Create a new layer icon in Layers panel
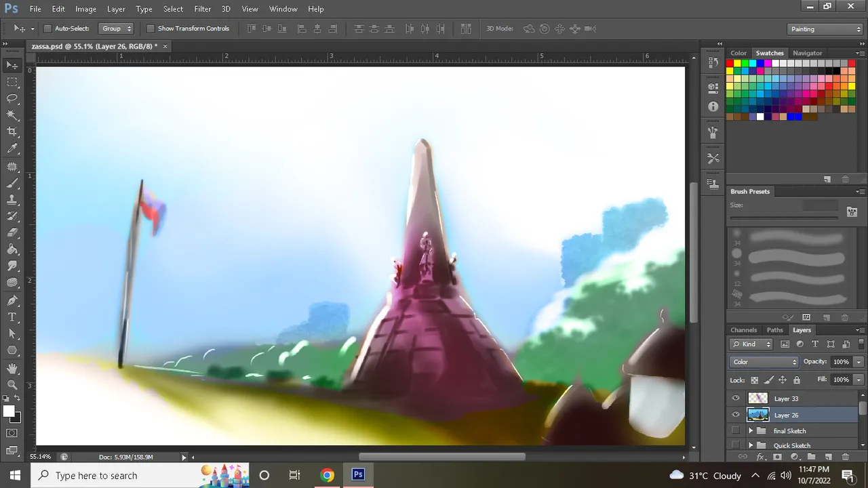The image size is (868, 488). [827, 457]
